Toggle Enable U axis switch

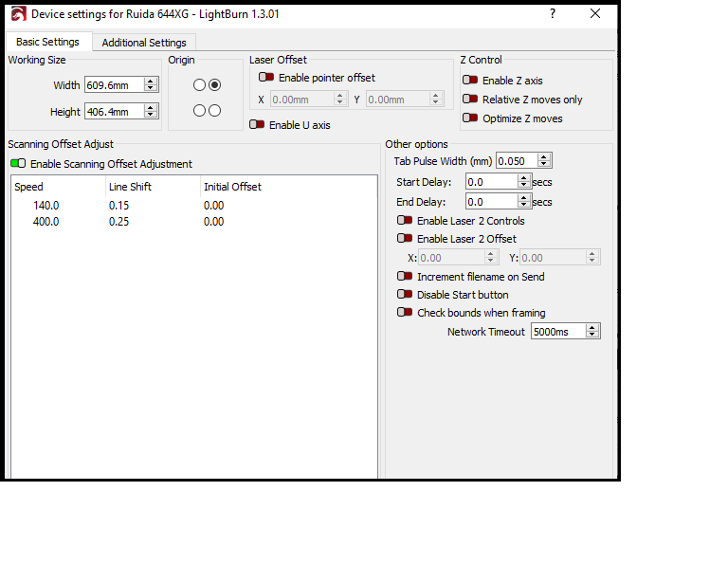click(x=257, y=124)
